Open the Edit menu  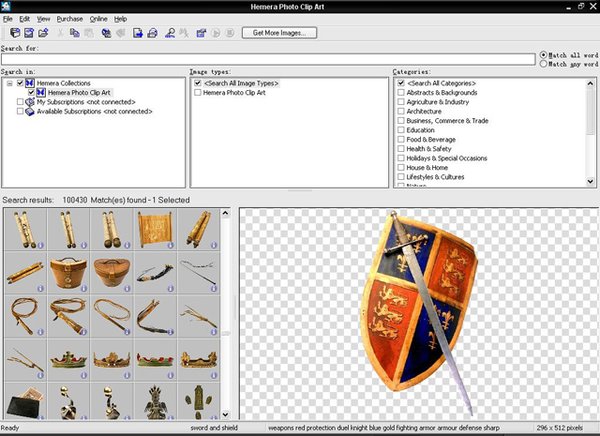pyautogui.click(x=24, y=19)
